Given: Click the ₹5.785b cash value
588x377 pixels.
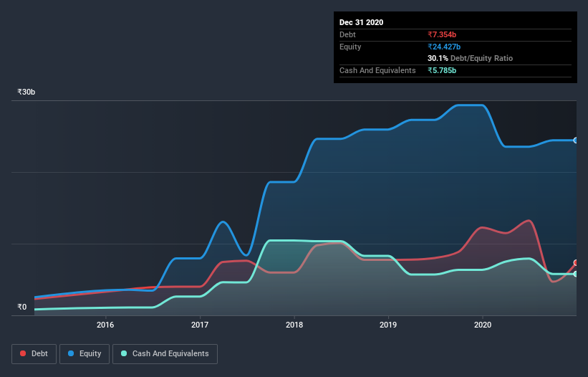Looking at the screenshot, I should click(x=442, y=70).
